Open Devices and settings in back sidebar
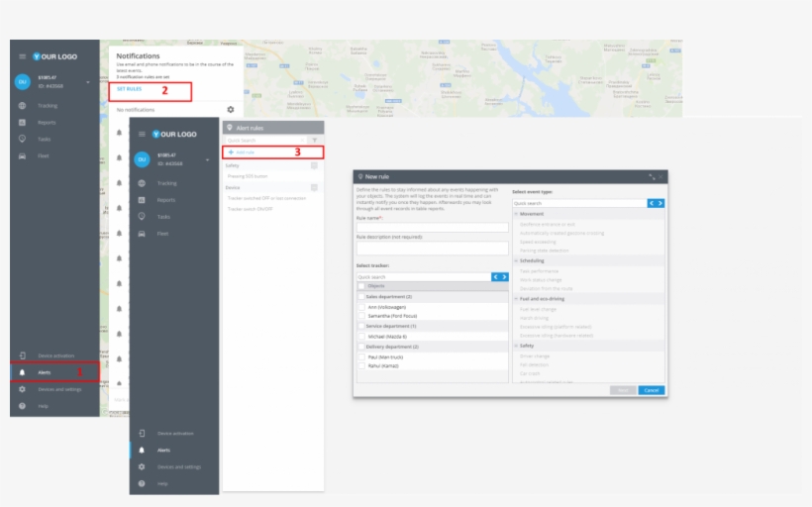Screen dimensions: 812x507 click(59, 389)
